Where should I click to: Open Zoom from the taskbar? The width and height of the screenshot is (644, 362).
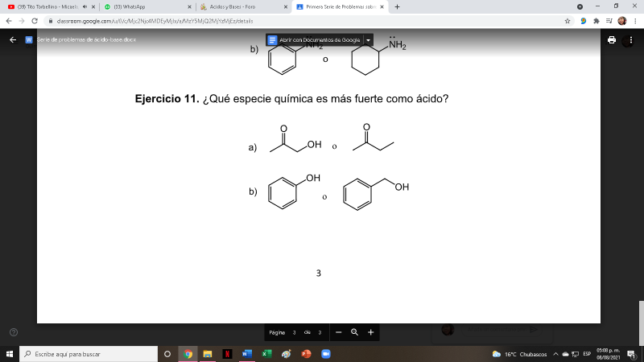(326, 354)
